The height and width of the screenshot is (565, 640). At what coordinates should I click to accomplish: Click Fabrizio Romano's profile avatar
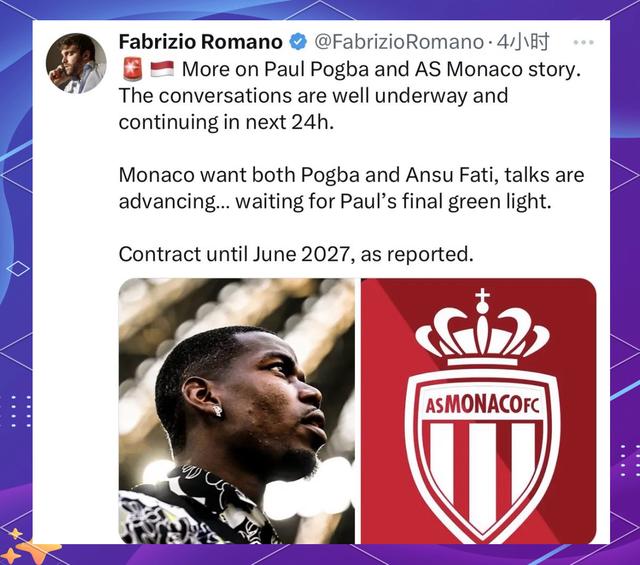pos(76,63)
